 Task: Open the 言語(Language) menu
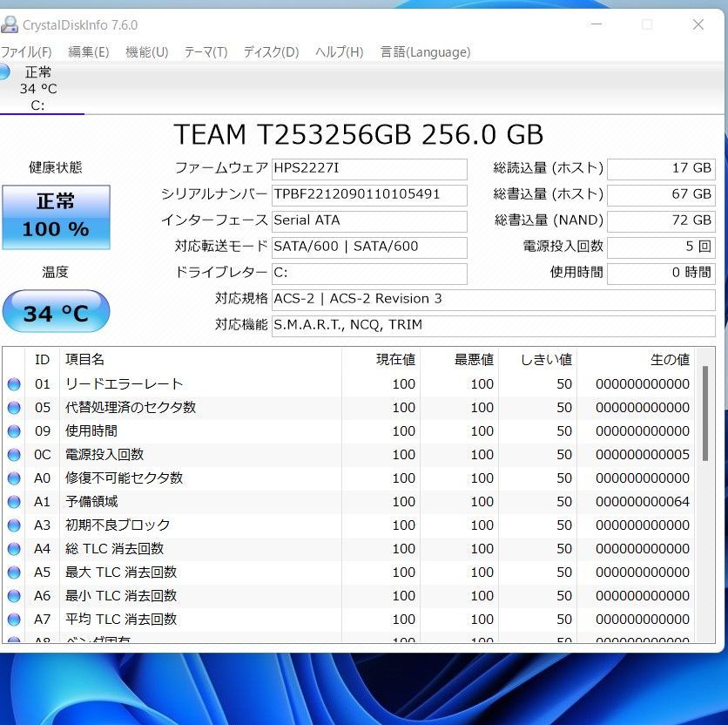click(425, 52)
